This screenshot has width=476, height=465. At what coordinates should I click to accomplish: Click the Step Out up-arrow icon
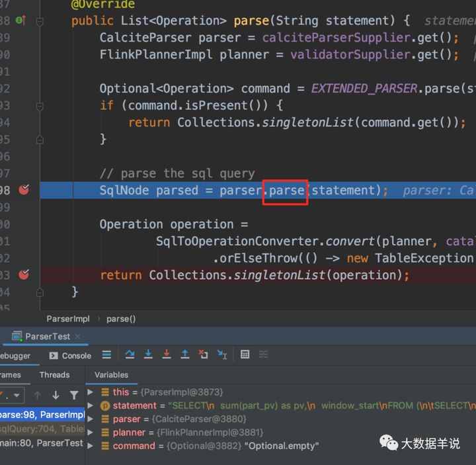click(185, 355)
